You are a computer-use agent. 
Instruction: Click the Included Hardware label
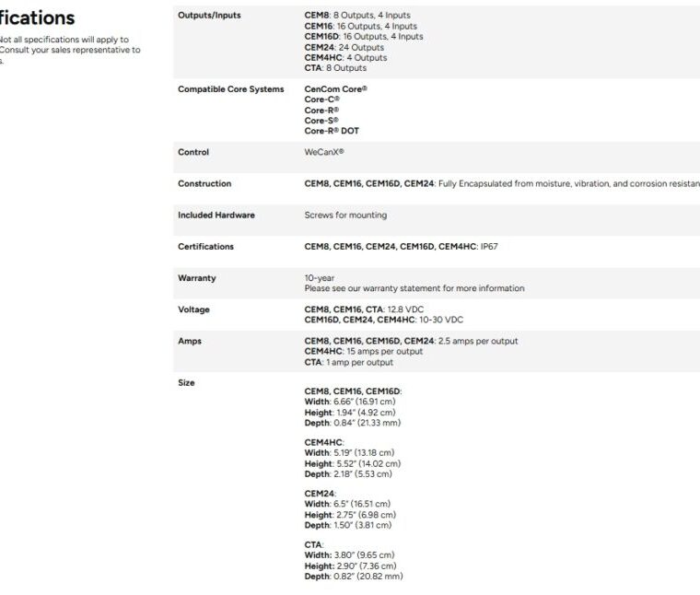coord(216,215)
